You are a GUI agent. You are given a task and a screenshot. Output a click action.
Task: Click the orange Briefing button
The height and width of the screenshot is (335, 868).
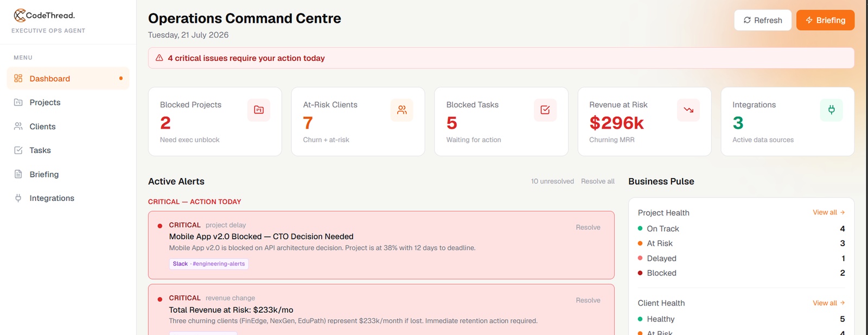coord(825,20)
